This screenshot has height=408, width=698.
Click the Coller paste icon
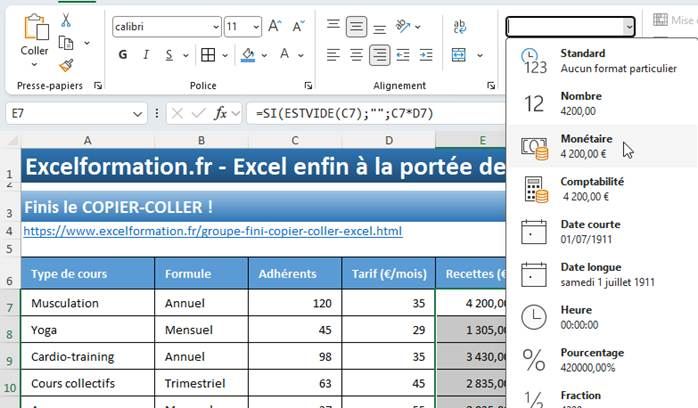(36, 27)
